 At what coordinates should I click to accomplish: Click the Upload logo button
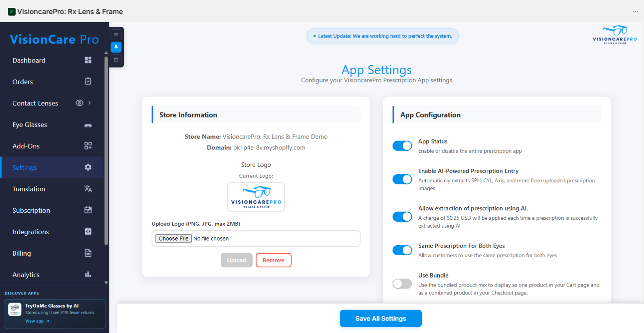pos(237,260)
